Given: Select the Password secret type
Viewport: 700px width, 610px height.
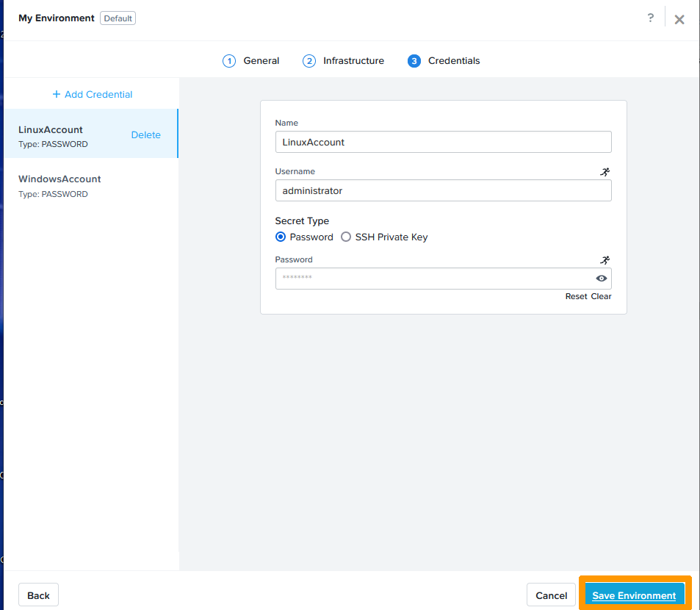Looking at the screenshot, I should click(x=280, y=237).
